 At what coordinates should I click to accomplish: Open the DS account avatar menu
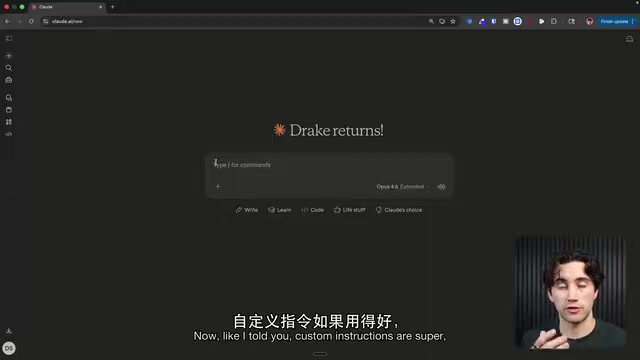tap(9, 348)
